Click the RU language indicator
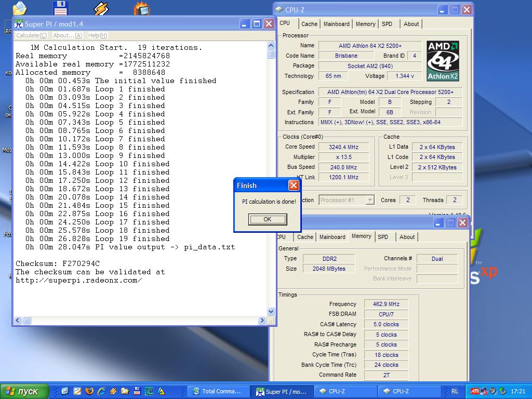532x399 pixels. pyautogui.click(x=455, y=391)
